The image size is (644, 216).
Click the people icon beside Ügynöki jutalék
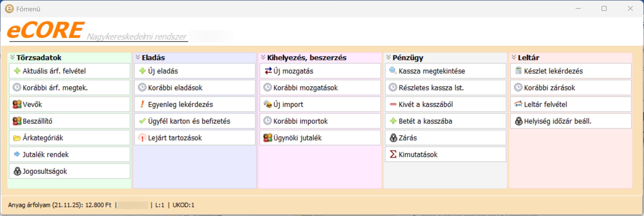coord(268,138)
